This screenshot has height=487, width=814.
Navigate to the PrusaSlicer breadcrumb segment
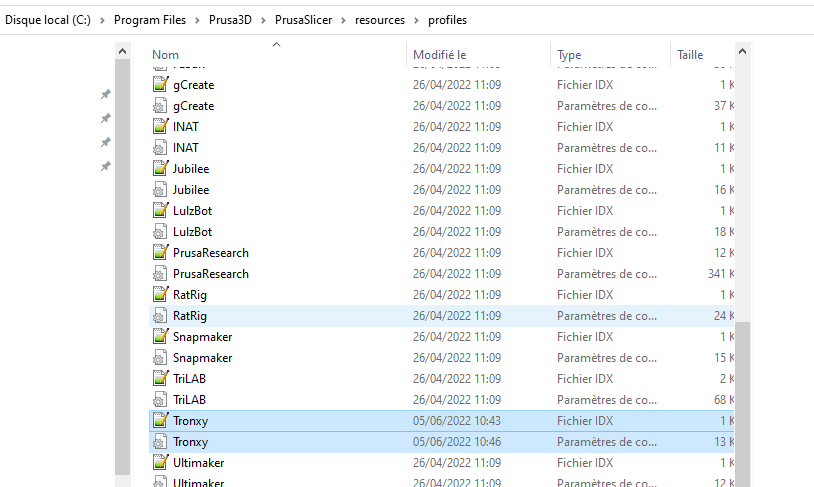pos(304,20)
